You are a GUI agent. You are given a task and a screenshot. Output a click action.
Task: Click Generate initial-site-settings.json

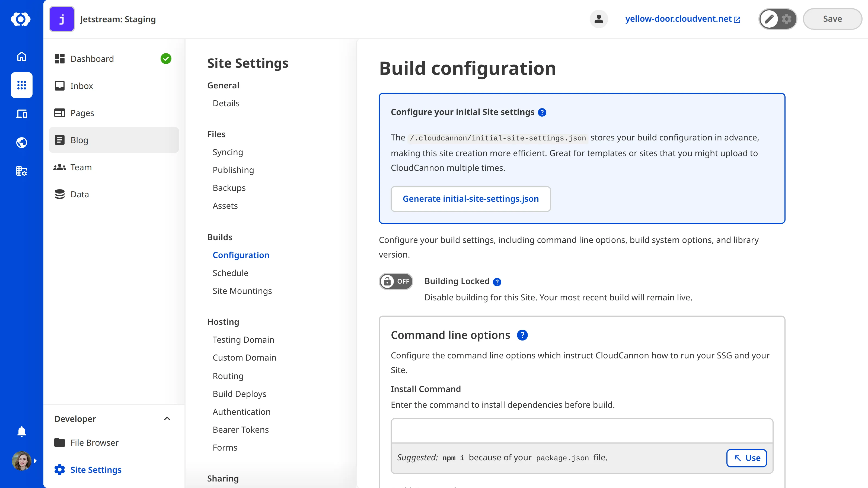click(x=471, y=199)
